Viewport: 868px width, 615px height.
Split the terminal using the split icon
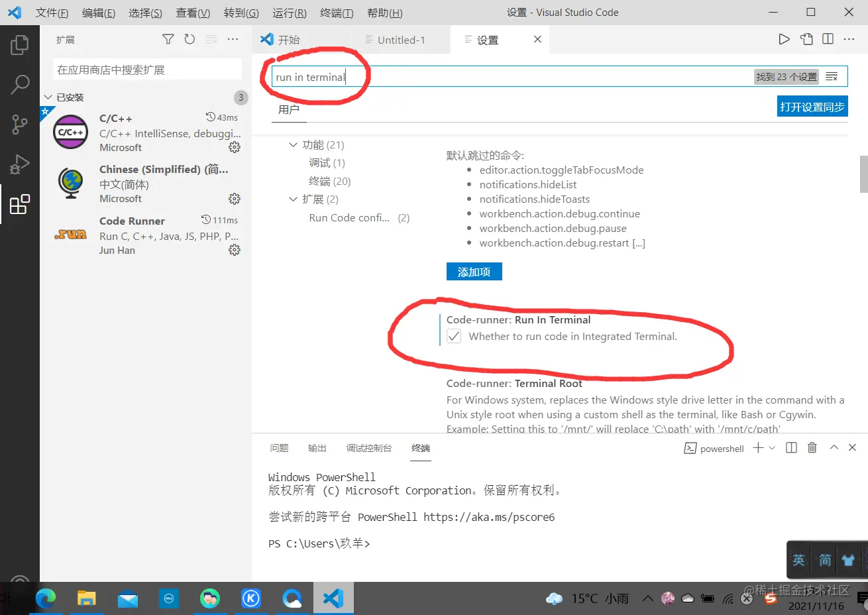[x=791, y=447]
